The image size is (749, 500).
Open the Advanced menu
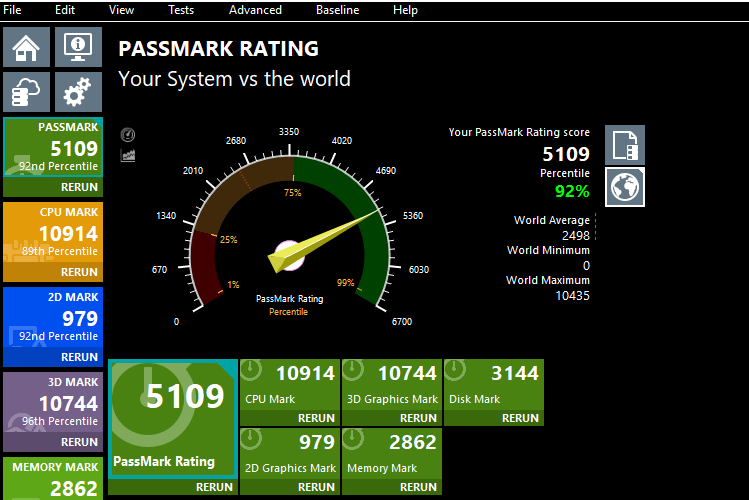(255, 10)
